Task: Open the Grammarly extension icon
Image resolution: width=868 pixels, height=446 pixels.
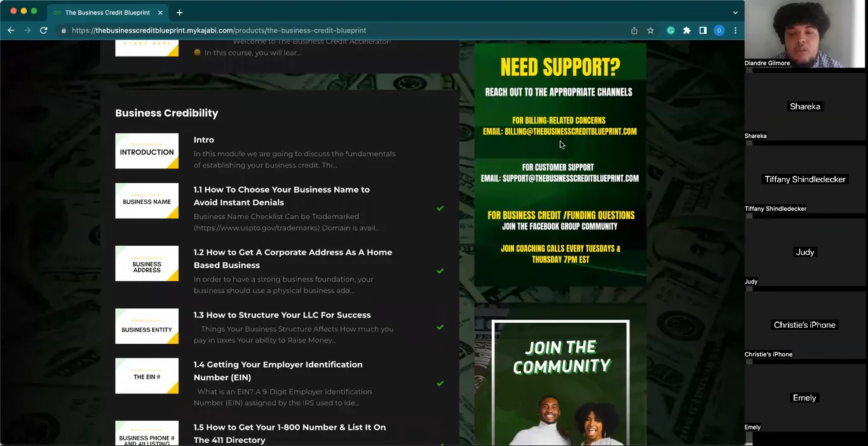Action: (x=670, y=30)
